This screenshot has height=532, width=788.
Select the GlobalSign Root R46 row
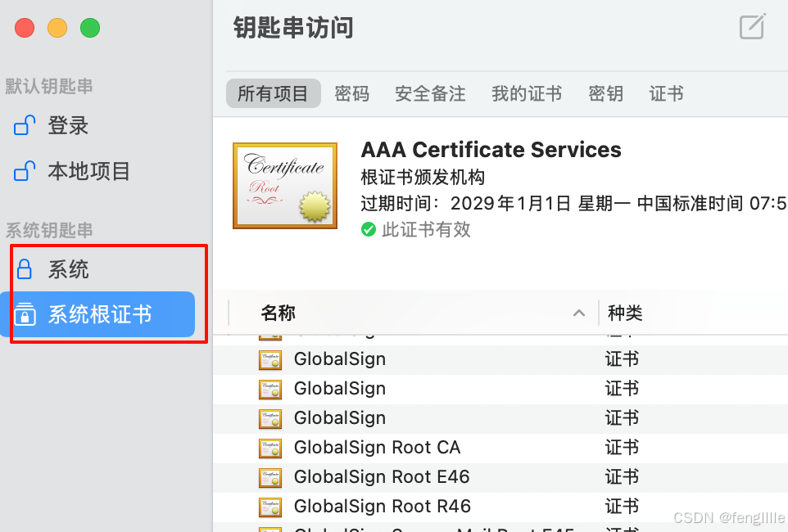coord(500,507)
